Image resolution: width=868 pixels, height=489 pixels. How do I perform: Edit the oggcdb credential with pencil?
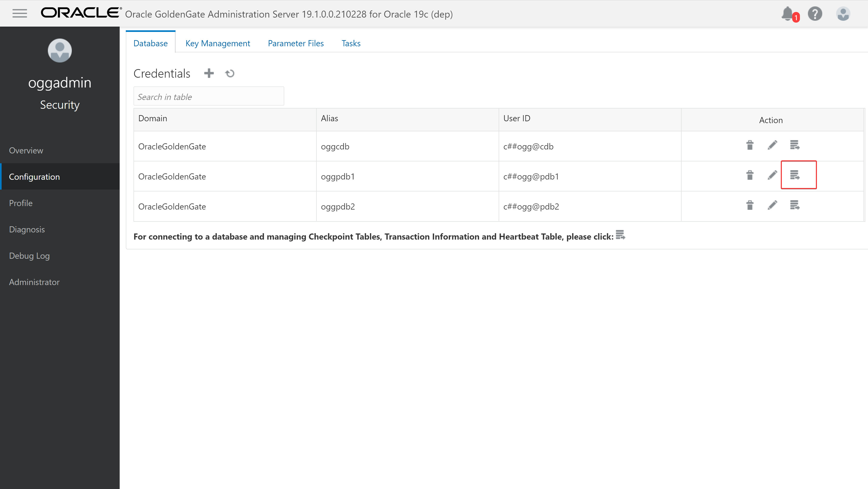772,145
